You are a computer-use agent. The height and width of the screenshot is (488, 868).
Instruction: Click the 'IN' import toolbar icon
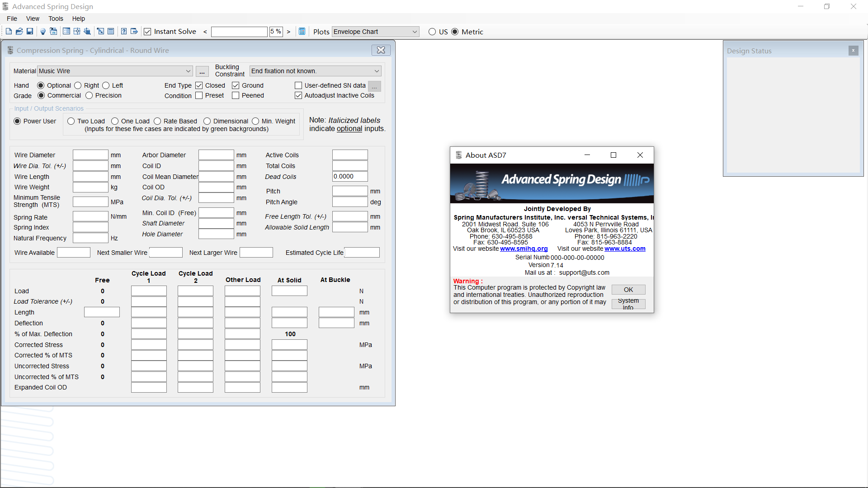point(53,31)
